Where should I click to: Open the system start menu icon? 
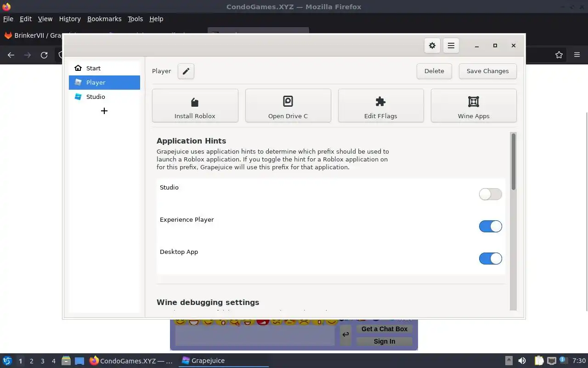click(7, 361)
